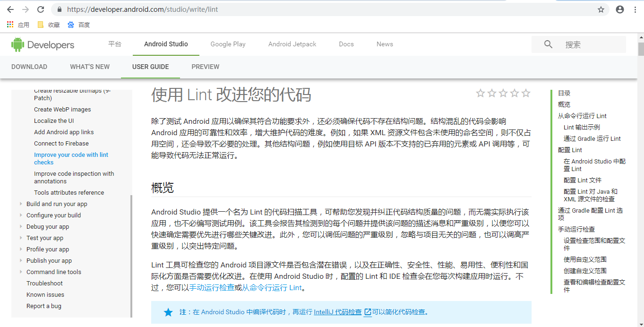Rate the page five stars
Image resolution: width=644 pixels, height=327 pixels.
coord(526,93)
